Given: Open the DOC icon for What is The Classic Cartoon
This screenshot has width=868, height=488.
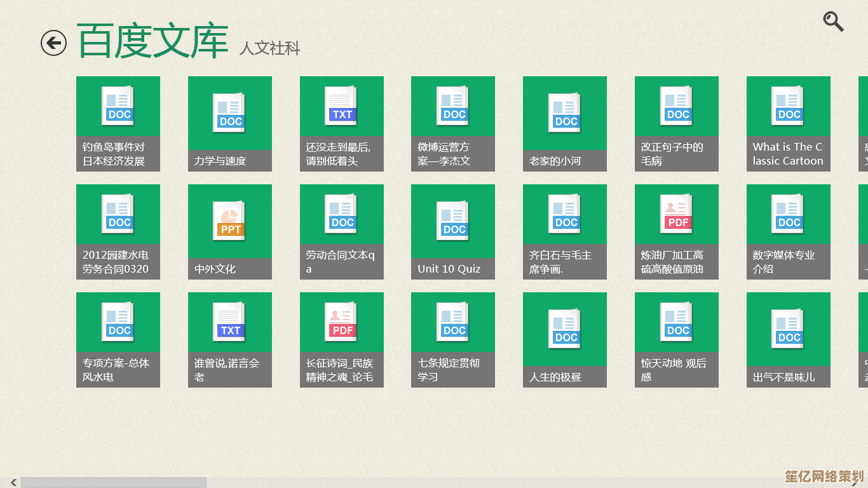Looking at the screenshot, I should [788, 105].
